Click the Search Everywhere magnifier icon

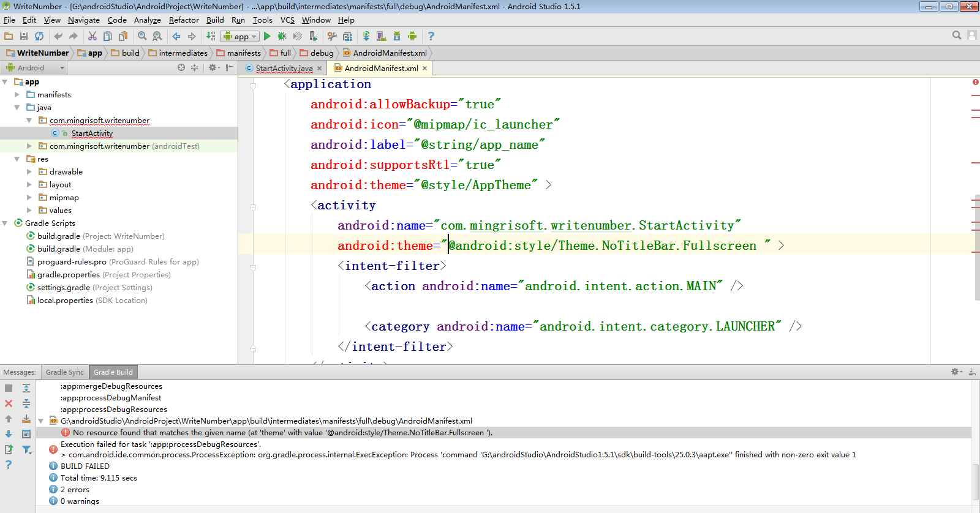(957, 36)
